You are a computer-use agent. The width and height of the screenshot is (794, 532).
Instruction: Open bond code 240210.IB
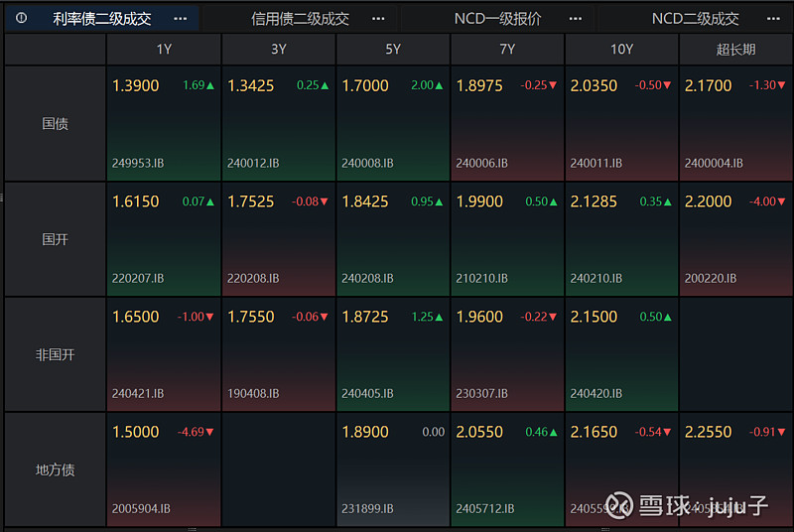coord(596,279)
